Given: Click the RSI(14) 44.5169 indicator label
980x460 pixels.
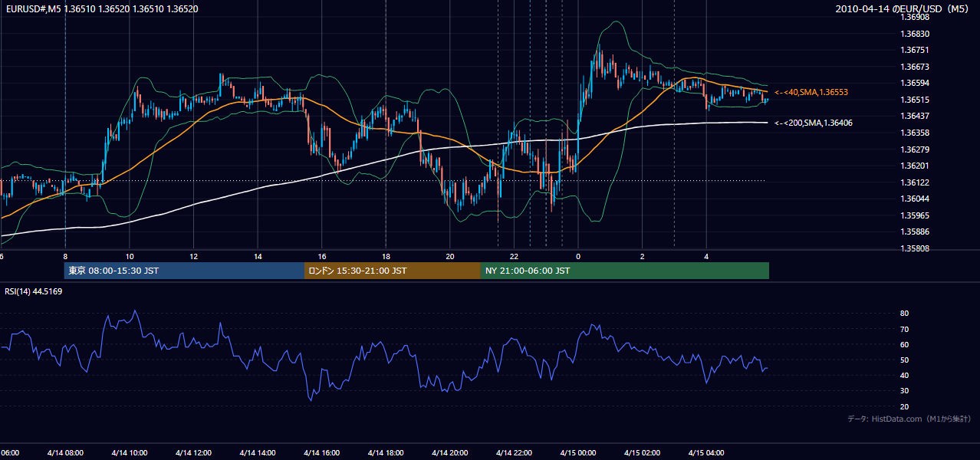Looking at the screenshot, I should (x=34, y=291).
